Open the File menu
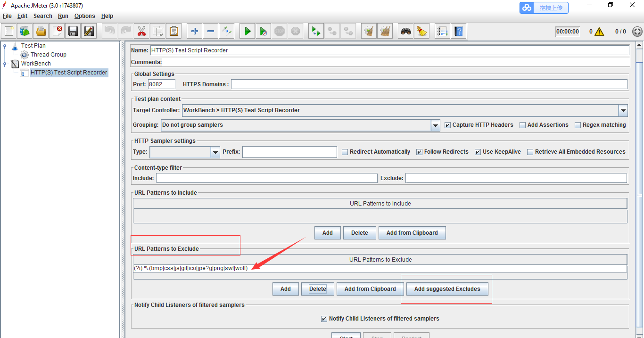The image size is (644, 338). click(x=7, y=16)
